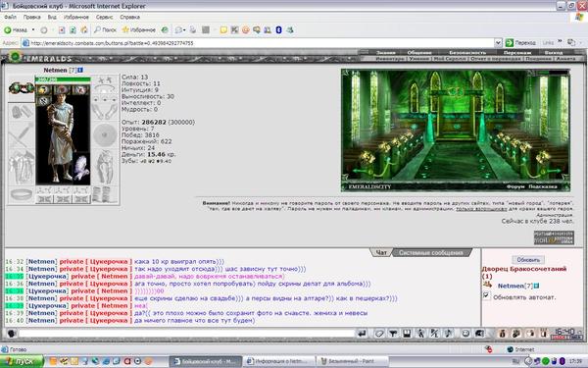Open the Справка menu
Viewport: 588px width, 368px height.
[129, 18]
